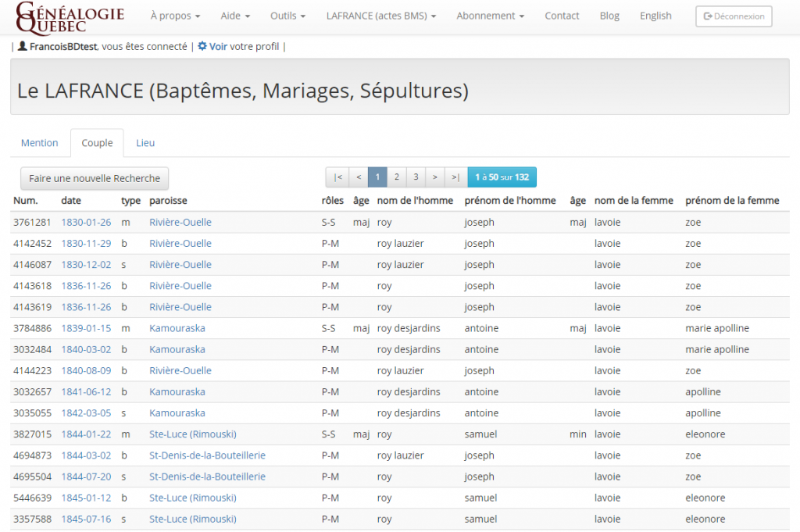Click the gear icon beside Voir votre profil
The image size is (800, 532).
(202, 46)
